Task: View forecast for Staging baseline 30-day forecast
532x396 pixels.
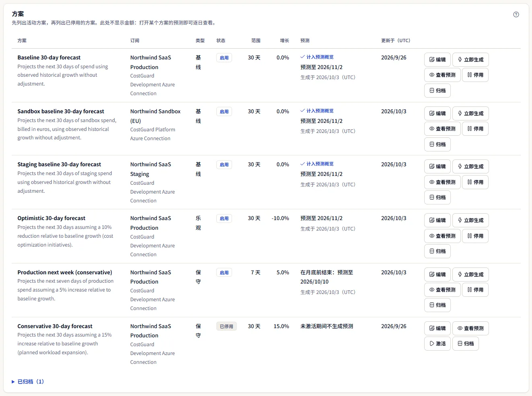Action: (x=442, y=182)
